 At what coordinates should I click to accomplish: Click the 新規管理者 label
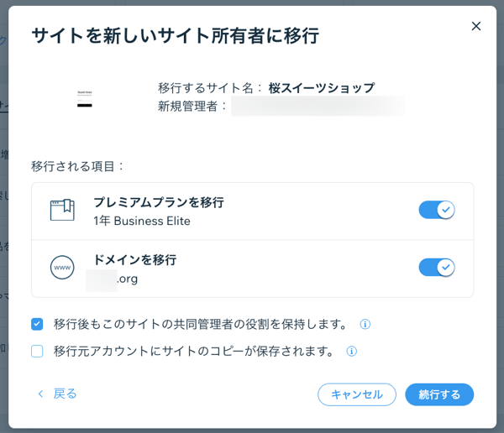tap(192, 106)
